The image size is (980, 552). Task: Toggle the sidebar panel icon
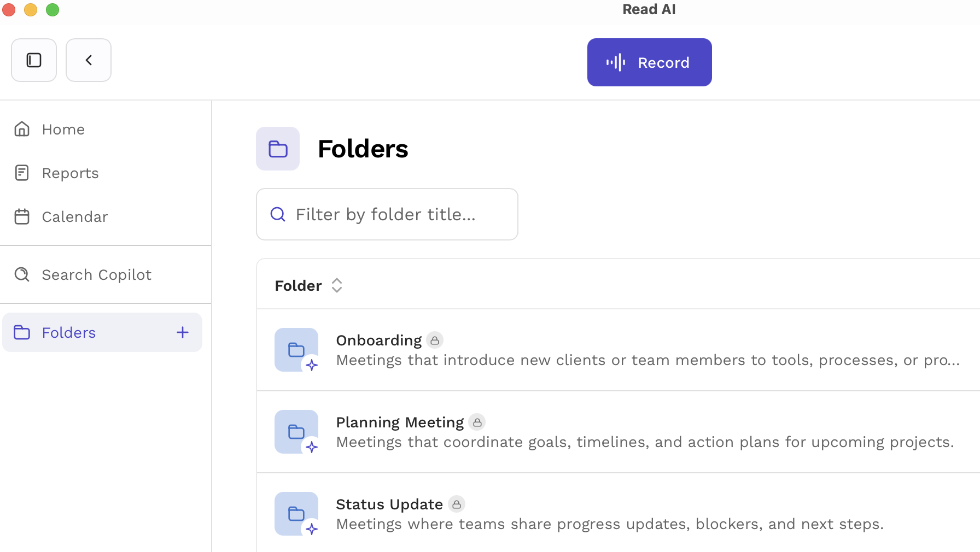[x=34, y=60]
